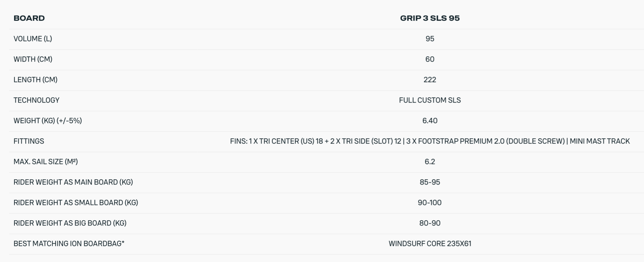
Task: Click the main board rider weight 85-95
Action: pos(429,182)
